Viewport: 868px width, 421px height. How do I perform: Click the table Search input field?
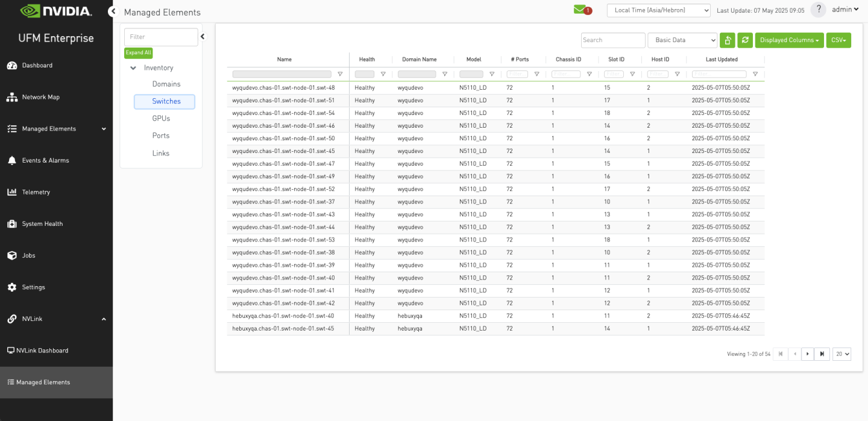click(612, 40)
